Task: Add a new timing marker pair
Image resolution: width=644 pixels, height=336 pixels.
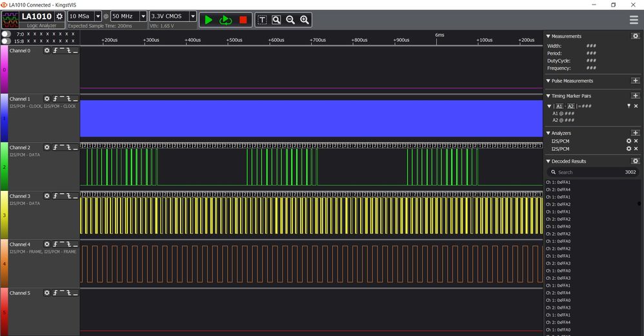Action: (x=636, y=95)
